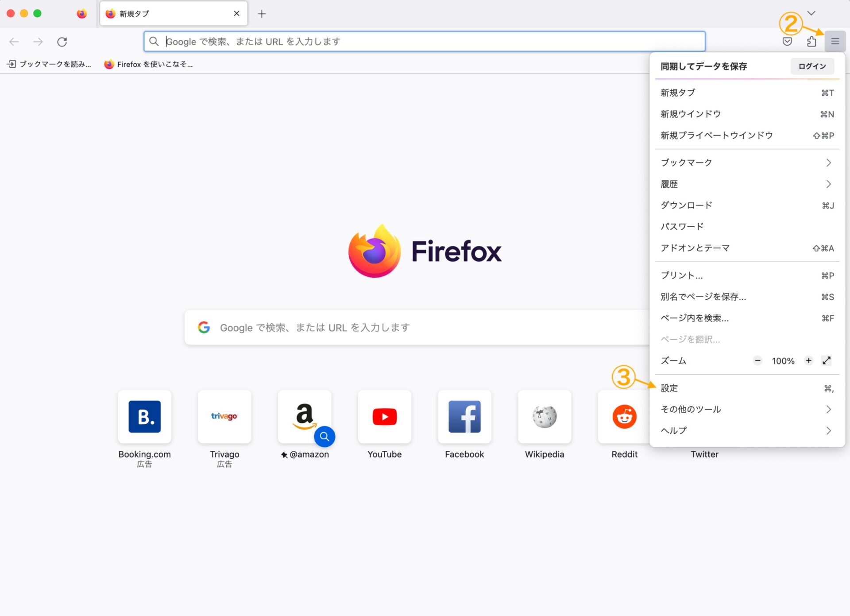Select 新規タブ in the menu
Screen dimensions: 850x616
coord(747,93)
